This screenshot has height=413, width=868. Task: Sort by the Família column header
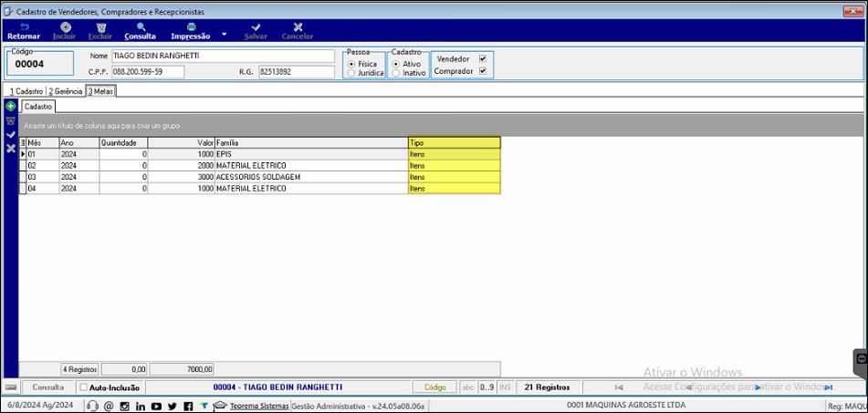click(311, 142)
